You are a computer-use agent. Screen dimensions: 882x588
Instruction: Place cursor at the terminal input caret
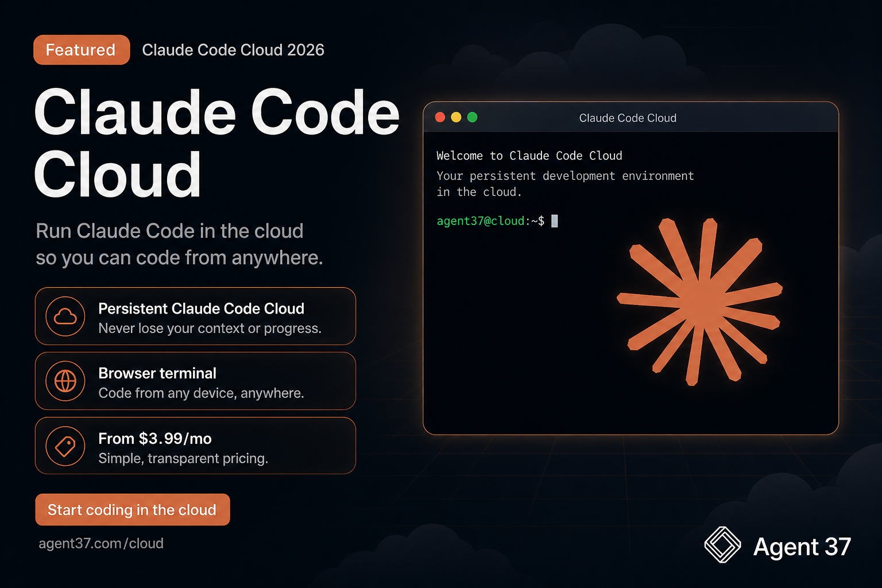(555, 221)
